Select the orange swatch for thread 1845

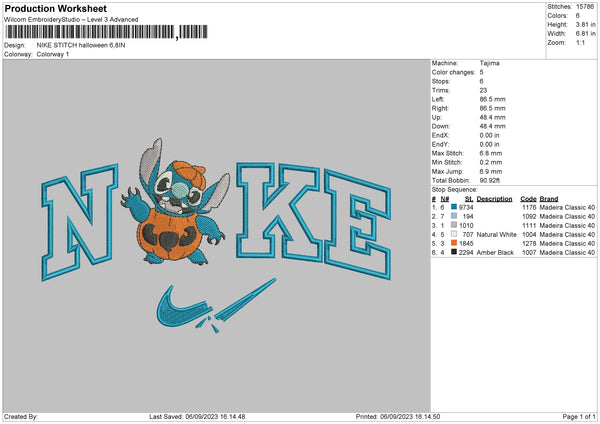point(454,243)
